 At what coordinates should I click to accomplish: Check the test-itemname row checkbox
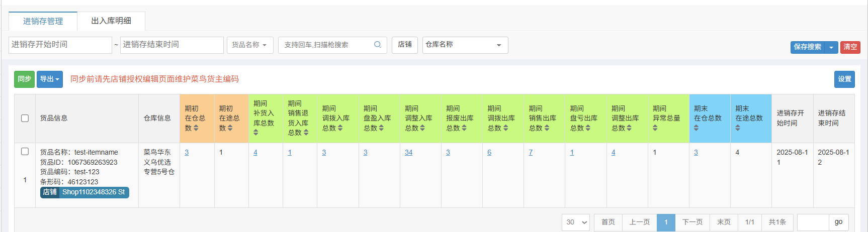[25, 152]
